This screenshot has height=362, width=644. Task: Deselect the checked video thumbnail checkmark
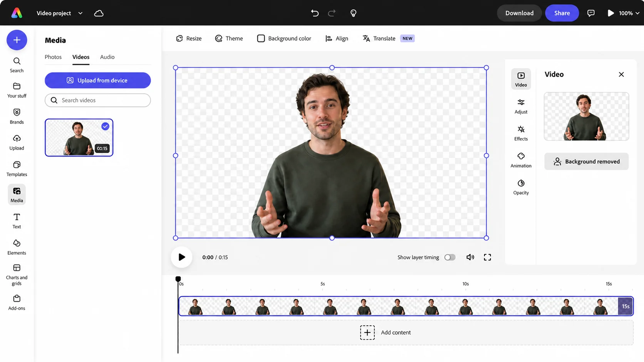105,126
